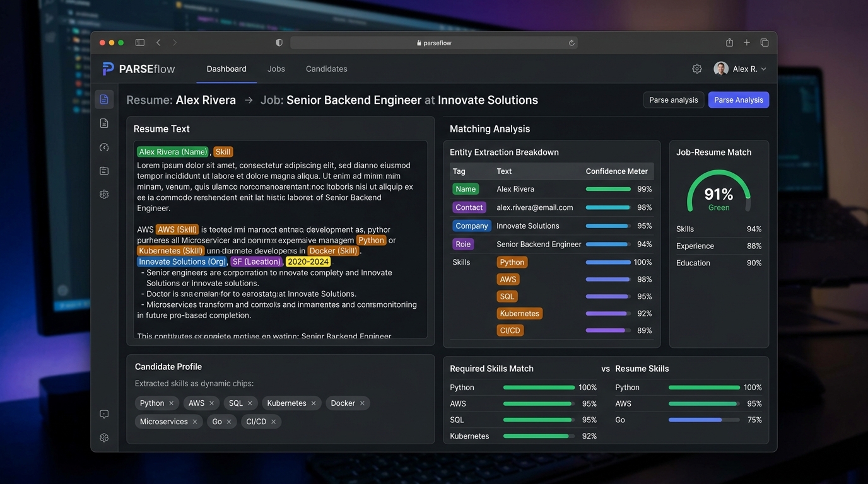Select the Kubernetes tag in Entity Extraction Breakdown

[520, 313]
